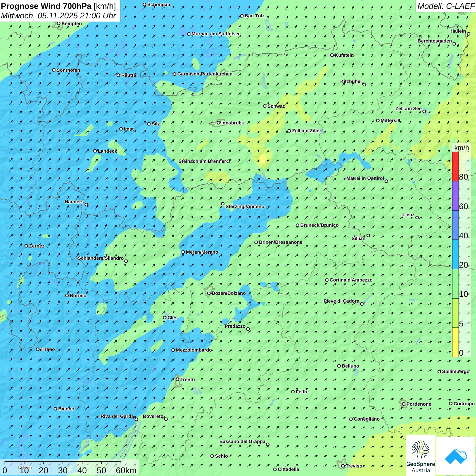Click the Innsbruck city marker
The width and height of the screenshot is (476, 476).
point(219,123)
